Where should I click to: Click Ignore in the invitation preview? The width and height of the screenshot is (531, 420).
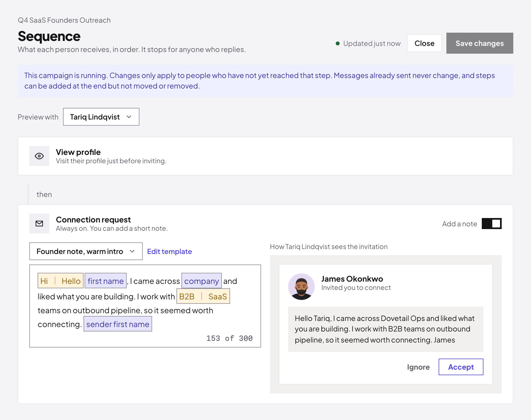click(418, 367)
